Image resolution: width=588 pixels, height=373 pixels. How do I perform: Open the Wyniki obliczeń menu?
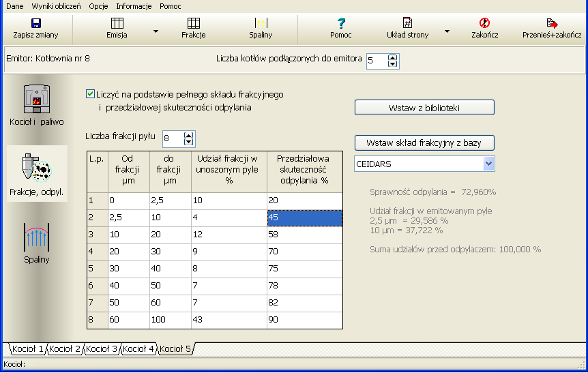(x=56, y=6)
